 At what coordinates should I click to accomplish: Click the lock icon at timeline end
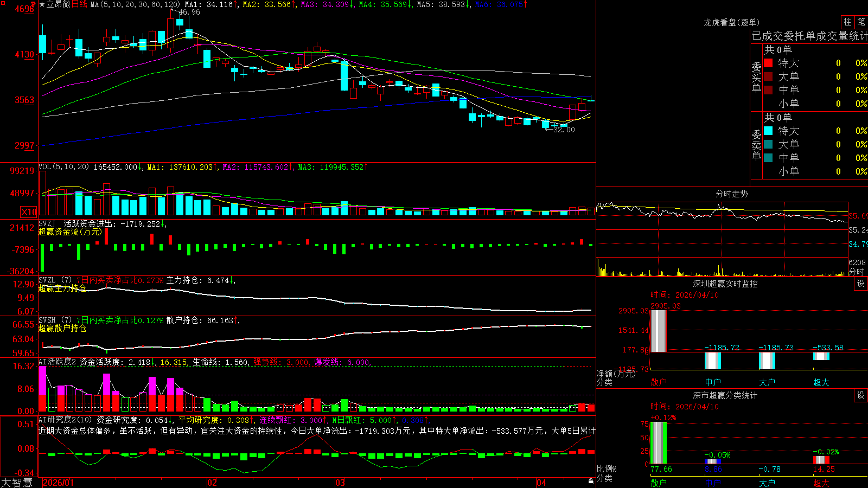591,481
